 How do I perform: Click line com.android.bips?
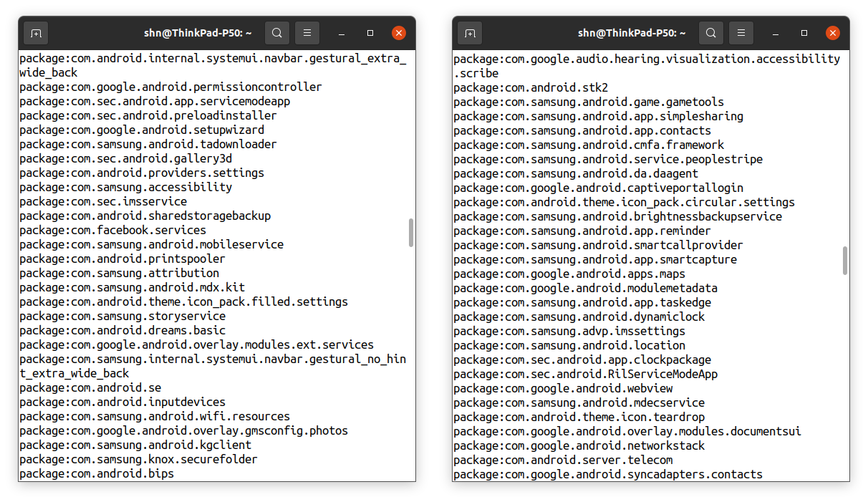[97, 474]
